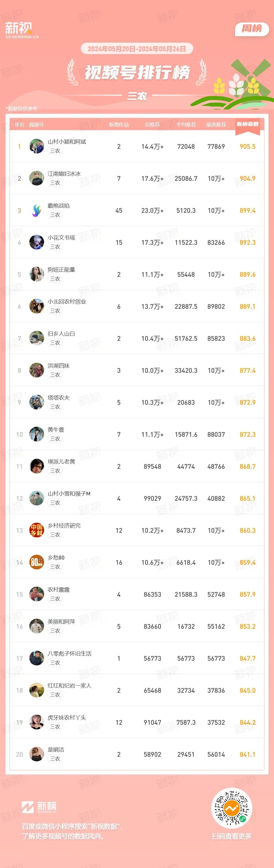The width and height of the screenshot is (274, 868).
Task: Click 总推荐 column header
Action: point(152,125)
